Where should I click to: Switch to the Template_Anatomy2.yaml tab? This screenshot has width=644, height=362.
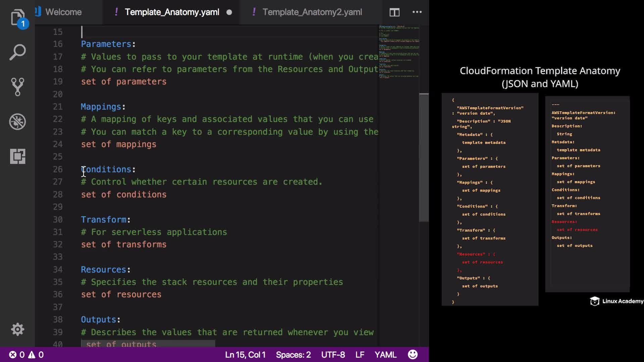pyautogui.click(x=312, y=12)
